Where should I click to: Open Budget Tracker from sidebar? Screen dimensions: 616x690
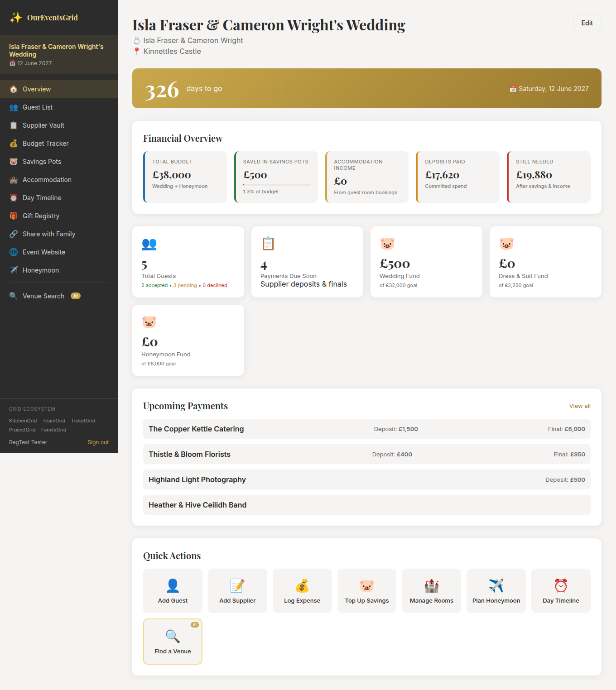point(59,144)
